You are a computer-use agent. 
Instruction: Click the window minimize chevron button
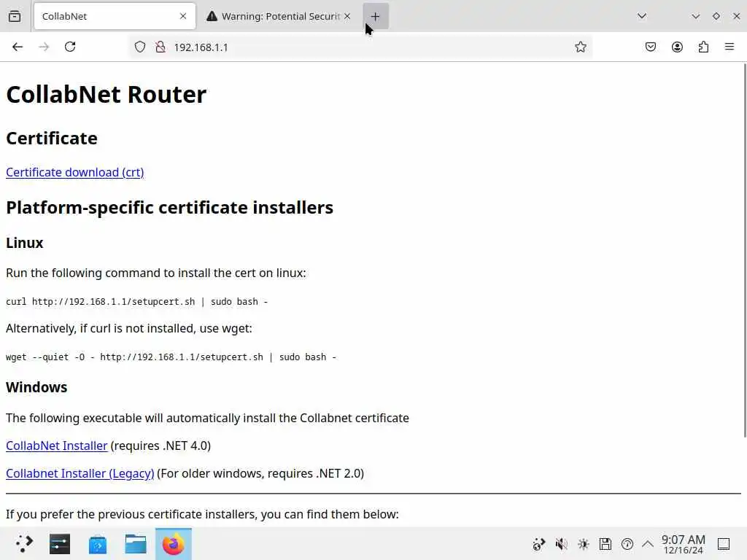tap(695, 16)
